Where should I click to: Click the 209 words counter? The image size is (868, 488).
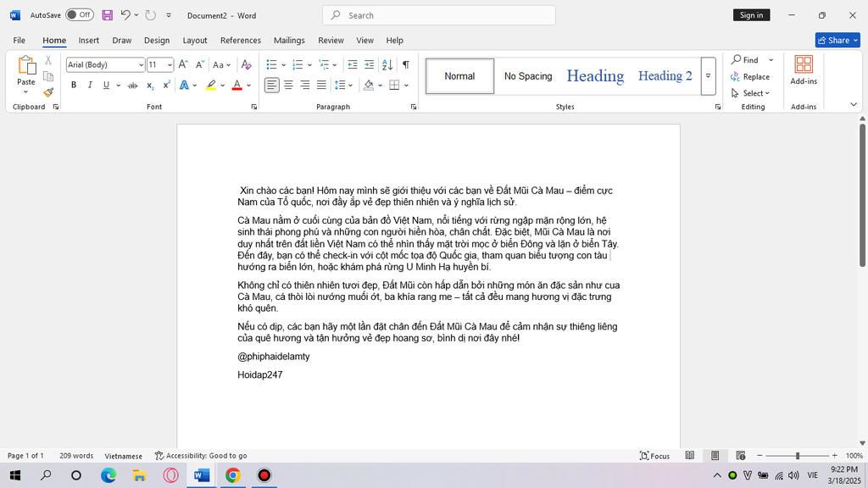click(x=76, y=456)
